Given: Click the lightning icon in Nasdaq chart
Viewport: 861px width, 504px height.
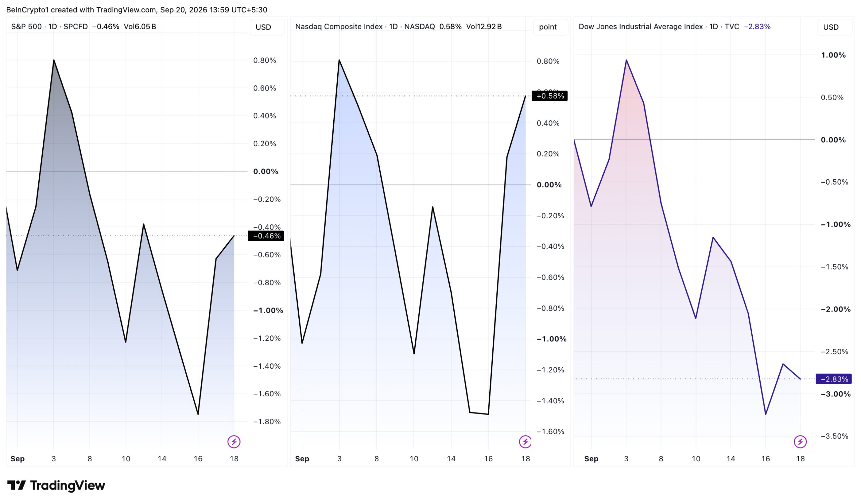Looking at the screenshot, I should 525,442.
